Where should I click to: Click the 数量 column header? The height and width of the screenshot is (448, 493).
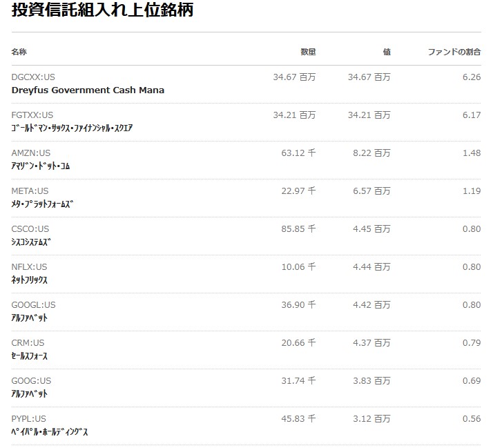coord(308,52)
